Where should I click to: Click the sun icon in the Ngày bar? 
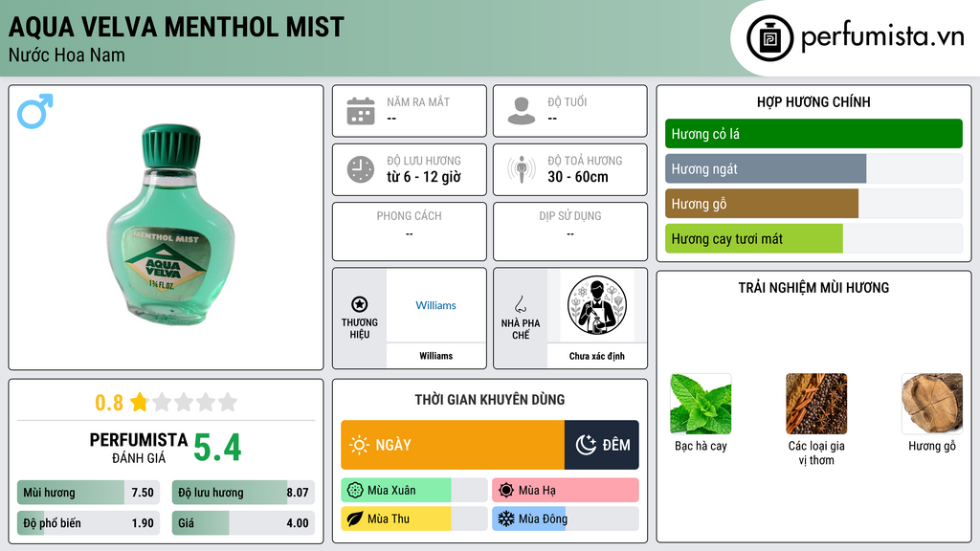pyautogui.click(x=359, y=445)
